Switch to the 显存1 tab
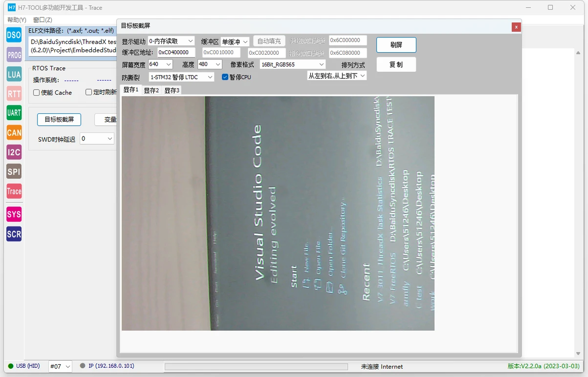This screenshot has height=377, width=588. click(x=131, y=90)
